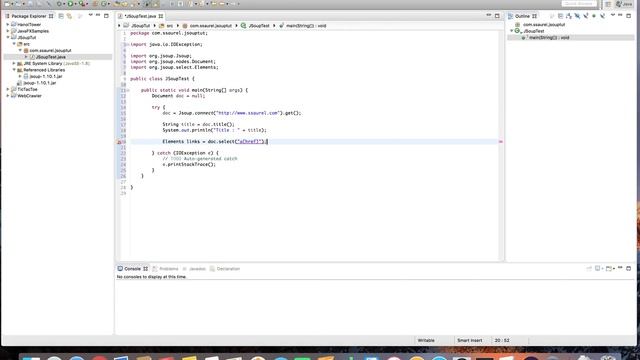Screen dimensions: 640x360
Task: Switch to *JSoupTest.java editor tab
Action: pyautogui.click(x=140, y=16)
